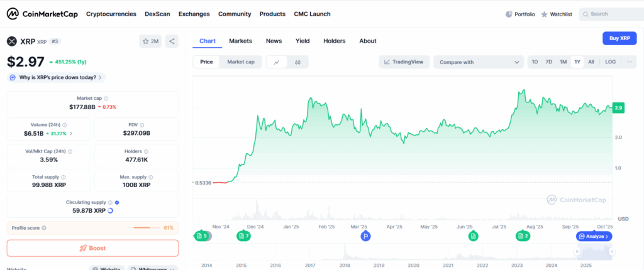Click the CoinMarketCap logo icon
Image resolution: width=644 pixels, height=270 pixels.
[13, 14]
